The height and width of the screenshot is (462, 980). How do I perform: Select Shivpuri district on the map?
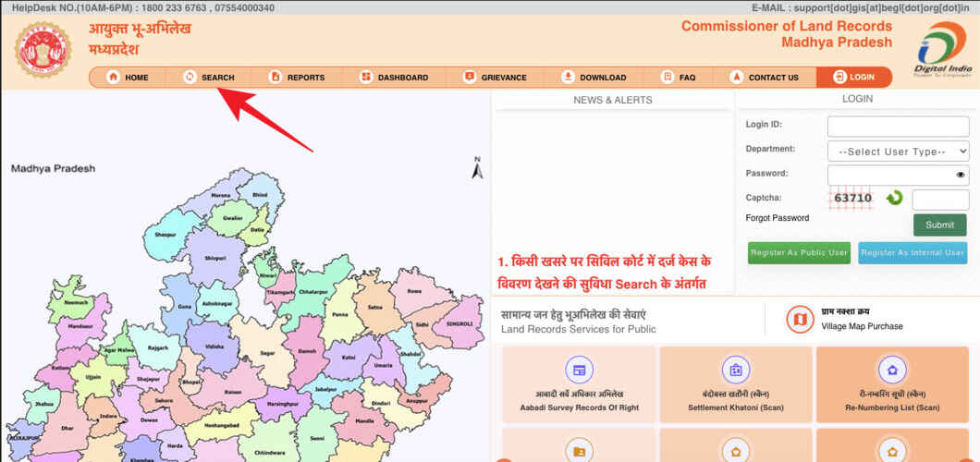click(215, 257)
